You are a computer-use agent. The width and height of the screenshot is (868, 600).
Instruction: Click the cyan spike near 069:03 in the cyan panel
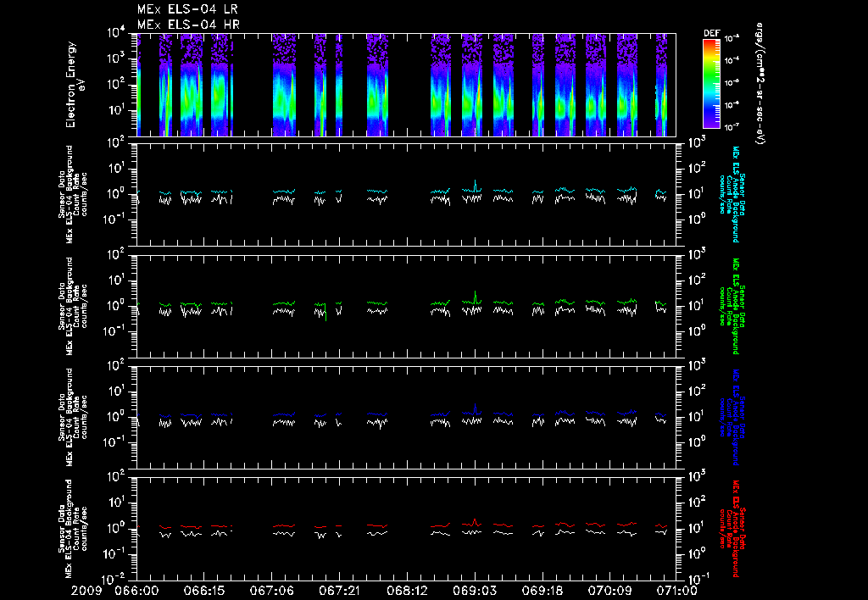point(475,184)
